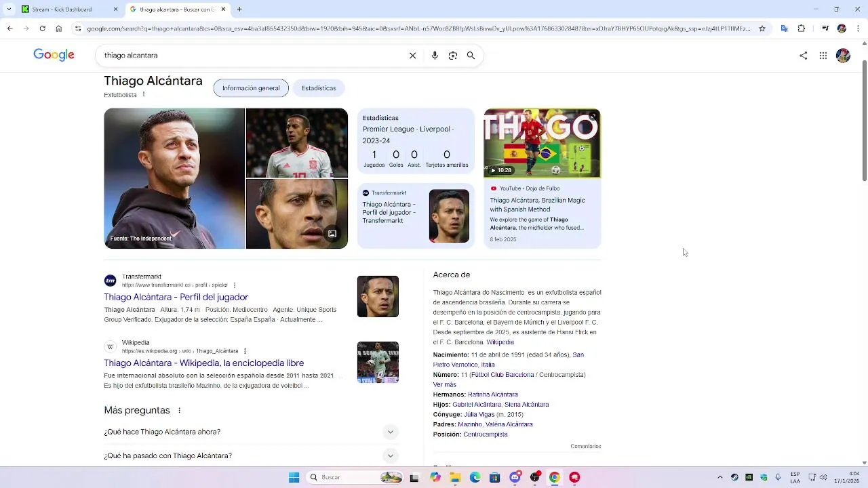Select the Información general tab
This screenshot has height=488, width=868.
251,88
